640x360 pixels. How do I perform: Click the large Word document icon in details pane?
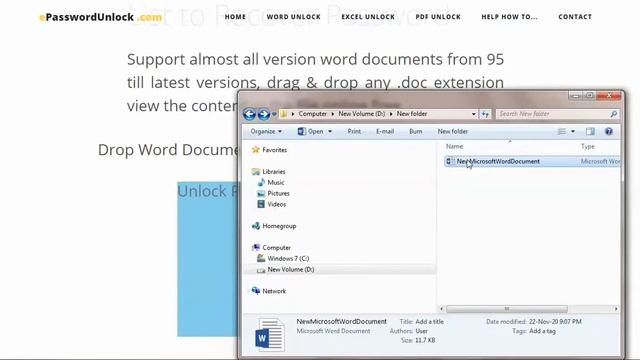click(x=270, y=335)
